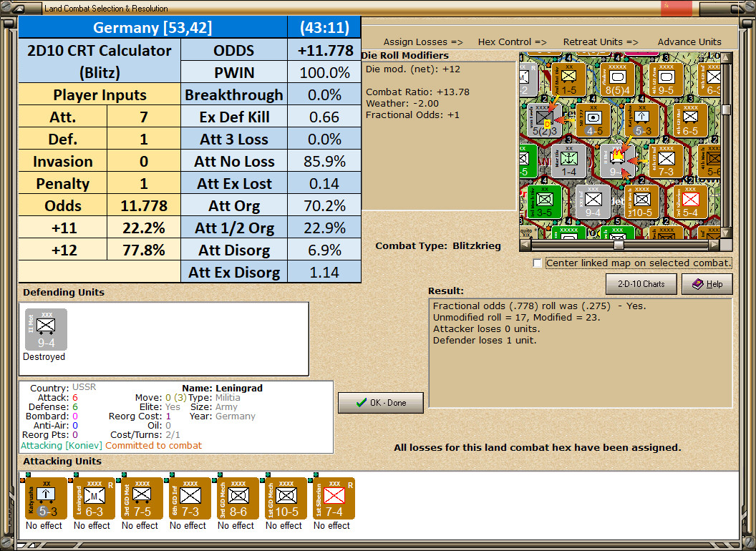This screenshot has height=551, width=756.
Task: Select the 6th GD Inf 7-3 attacker
Action: (190, 499)
